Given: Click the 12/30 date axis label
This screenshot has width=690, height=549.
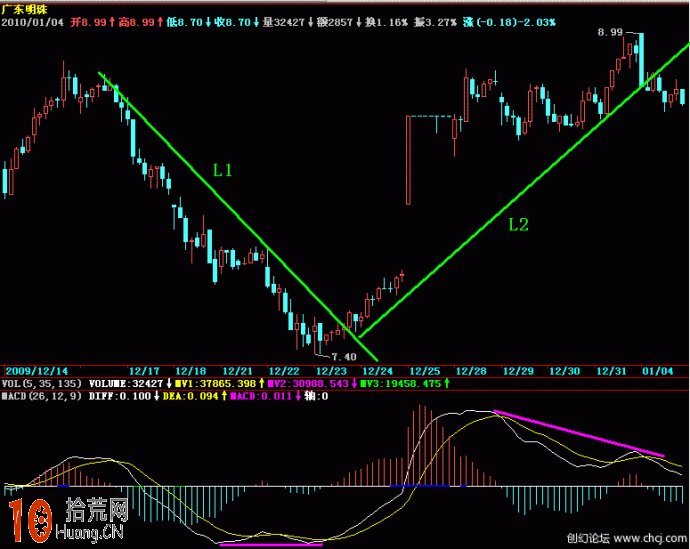Looking at the screenshot, I should point(565,371).
